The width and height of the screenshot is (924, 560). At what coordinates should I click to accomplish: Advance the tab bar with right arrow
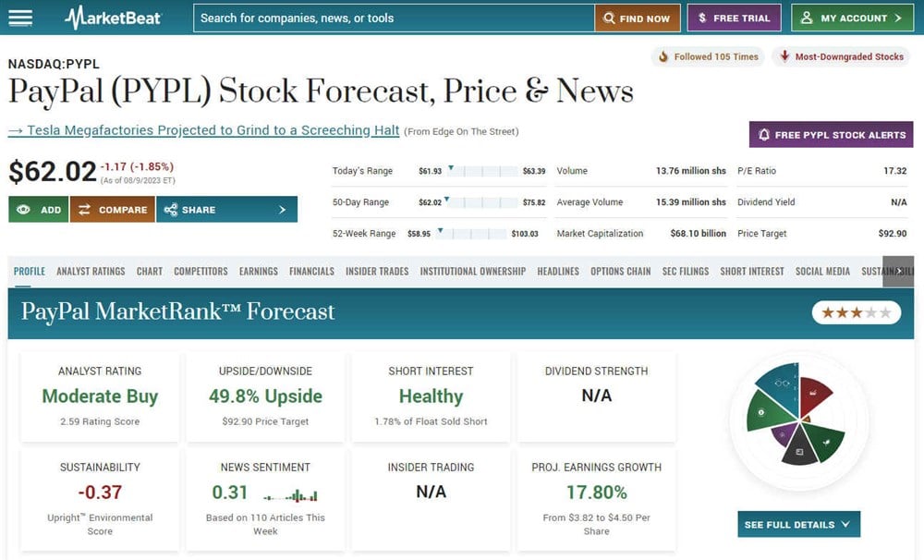click(898, 271)
